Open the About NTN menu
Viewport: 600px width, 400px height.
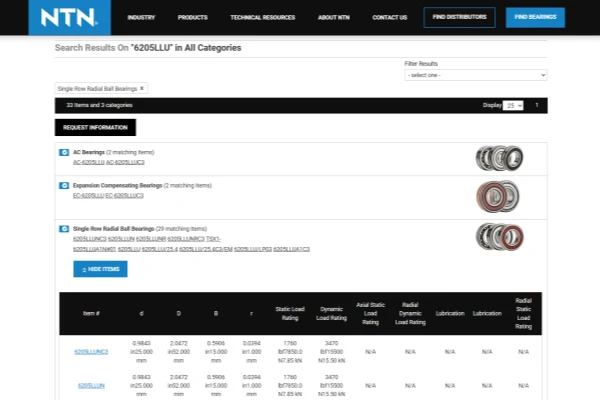334,17
